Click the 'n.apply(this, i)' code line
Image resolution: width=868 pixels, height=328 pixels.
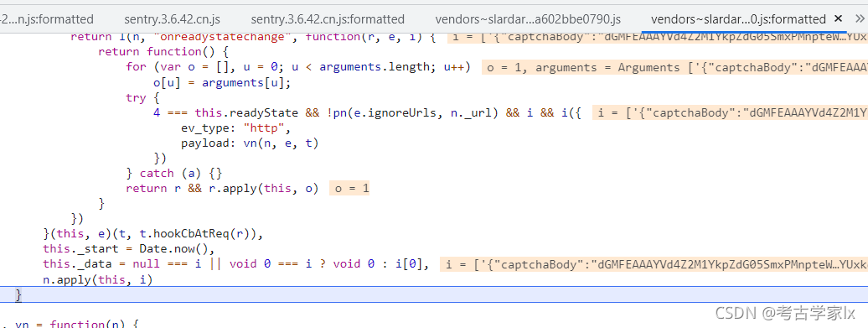[x=97, y=280]
